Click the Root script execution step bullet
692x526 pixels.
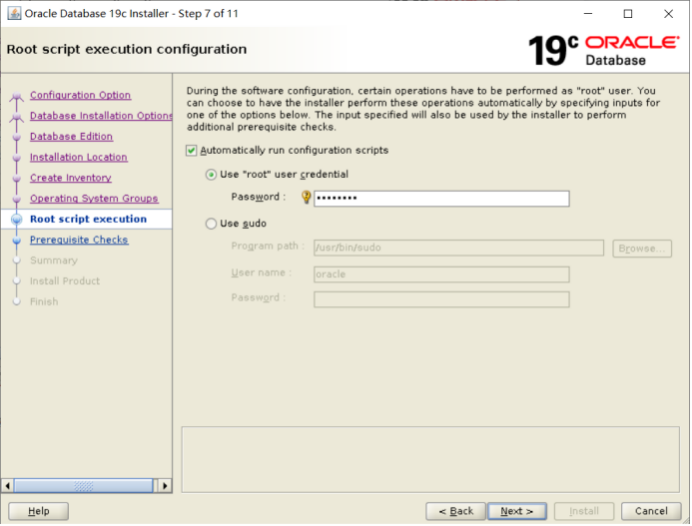17,219
